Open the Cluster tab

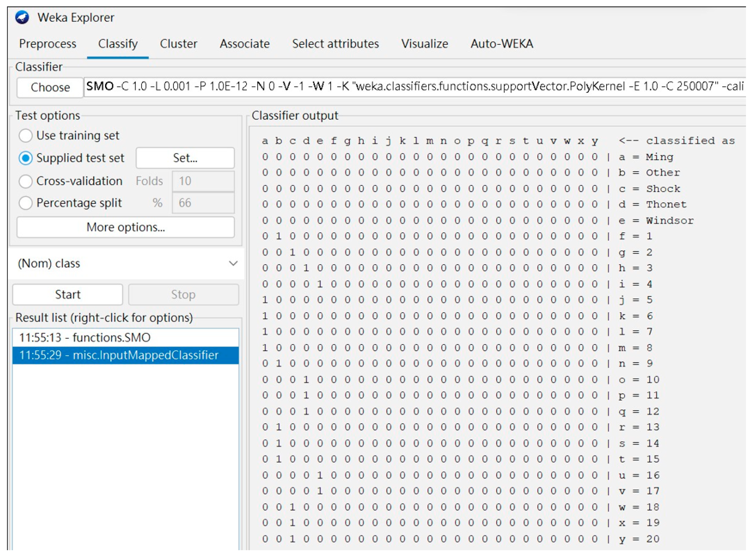click(x=178, y=44)
